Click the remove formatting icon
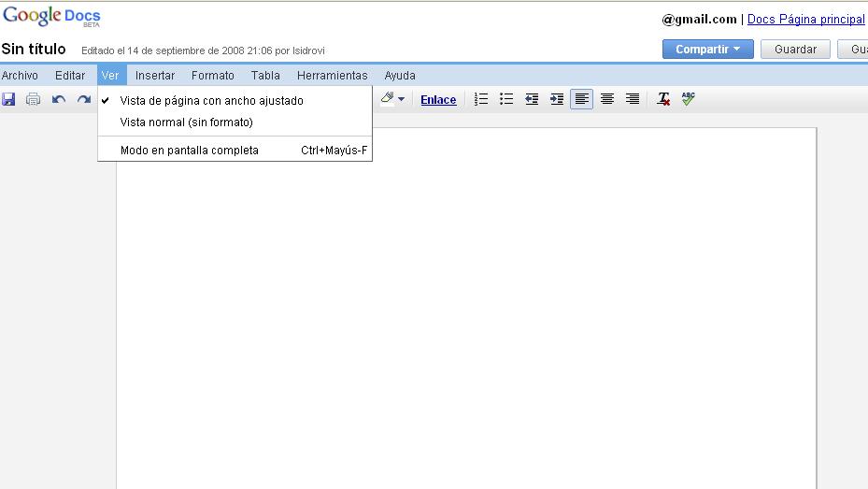 tap(663, 99)
